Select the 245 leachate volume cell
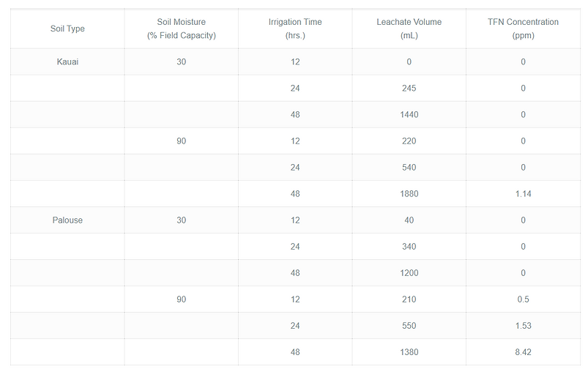The image size is (588, 369). pyautogui.click(x=409, y=88)
